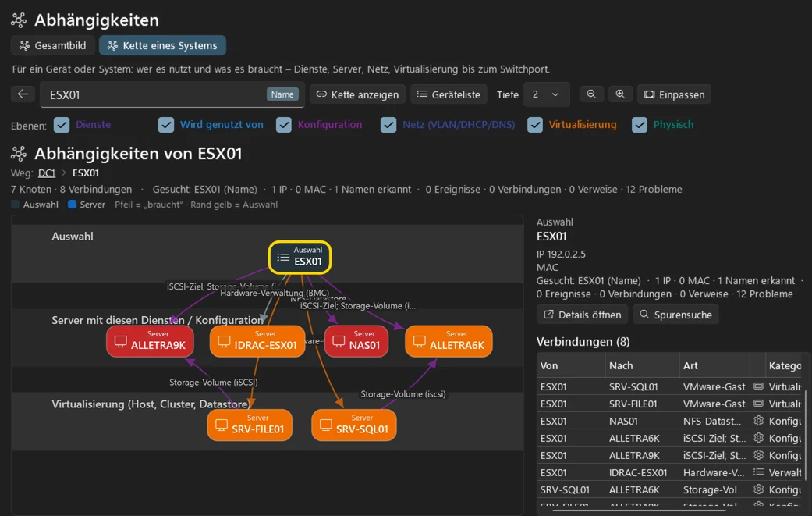
Task: Click the zoom in magnifier icon
Action: coord(620,94)
